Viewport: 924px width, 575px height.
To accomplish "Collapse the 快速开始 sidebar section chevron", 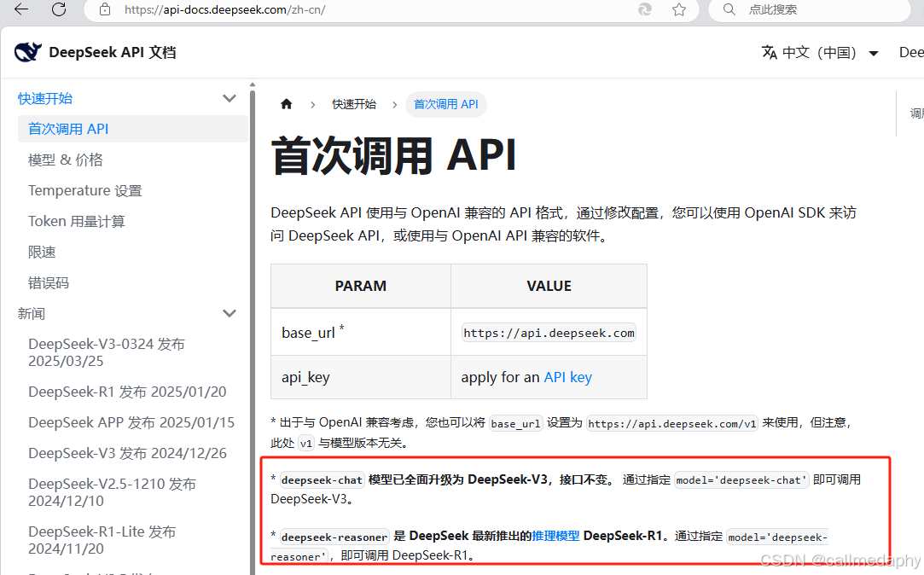I will coord(230,98).
